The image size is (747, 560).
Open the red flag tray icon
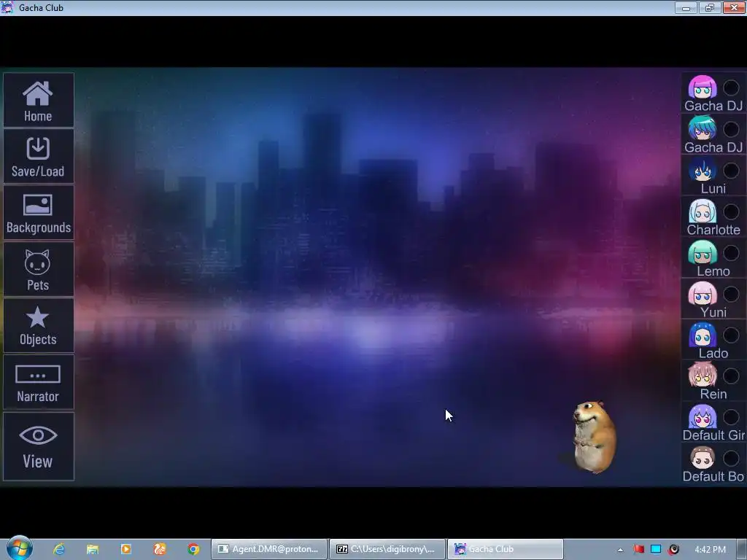[x=639, y=549]
